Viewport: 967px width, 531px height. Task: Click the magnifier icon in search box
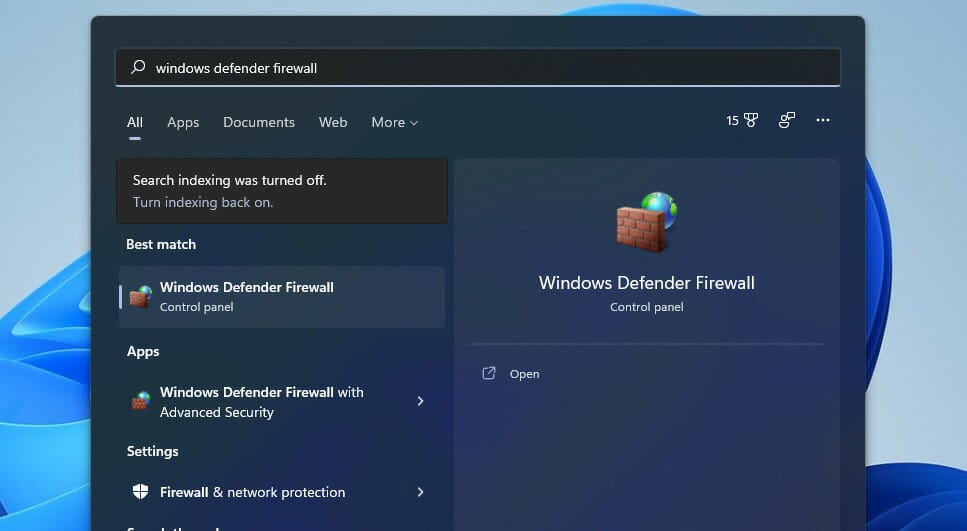tap(138, 67)
